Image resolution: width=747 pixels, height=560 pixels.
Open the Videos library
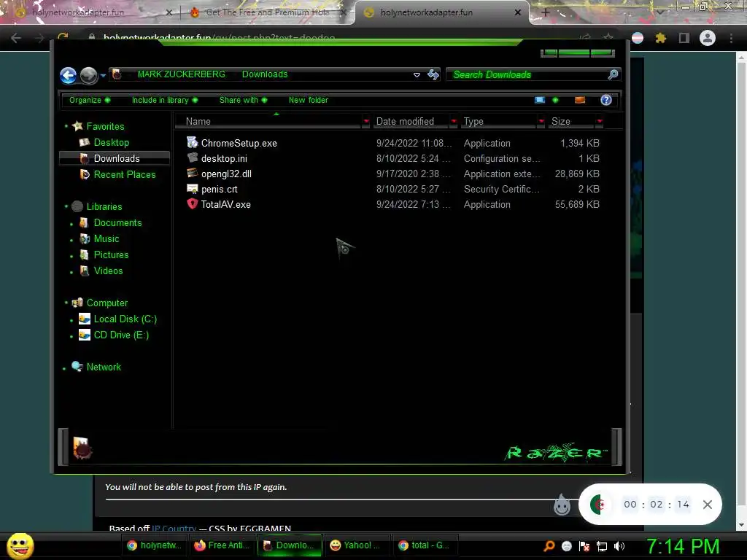coord(108,271)
